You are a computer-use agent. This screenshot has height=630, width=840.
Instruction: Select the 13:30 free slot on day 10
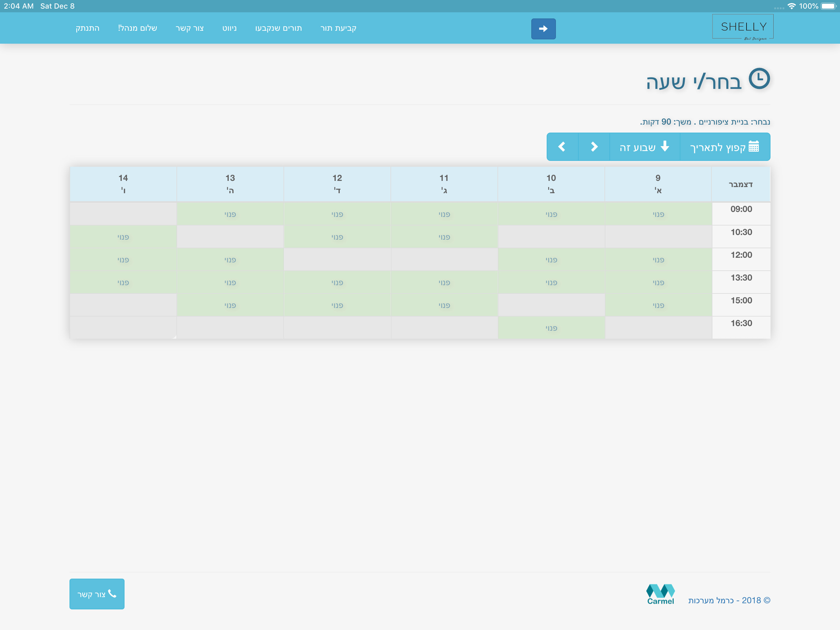(x=551, y=282)
